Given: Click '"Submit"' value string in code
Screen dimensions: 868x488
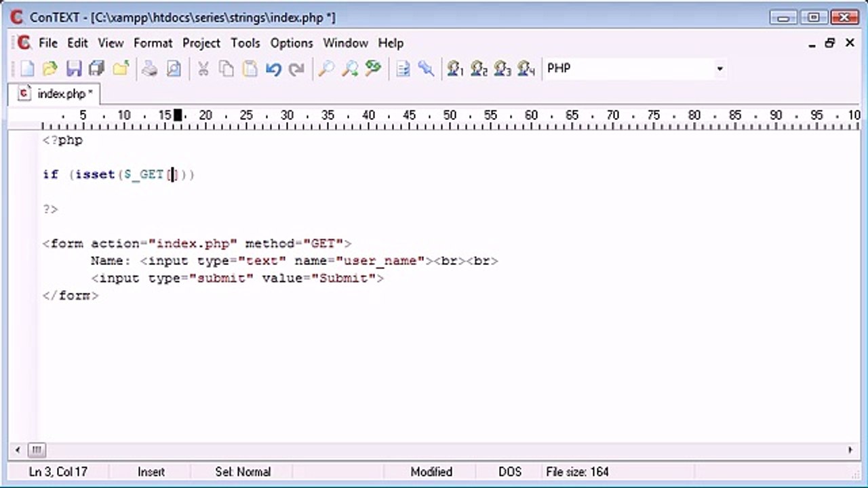Looking at the screenshot, I should pos(347,278).
